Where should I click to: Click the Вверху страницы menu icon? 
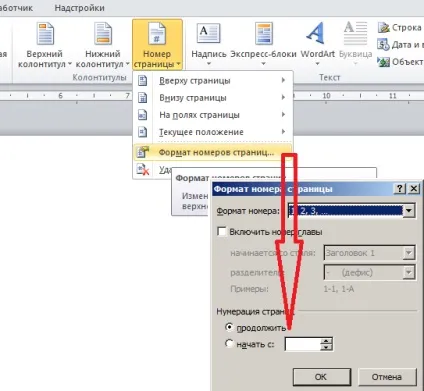[x=143, y=81]
